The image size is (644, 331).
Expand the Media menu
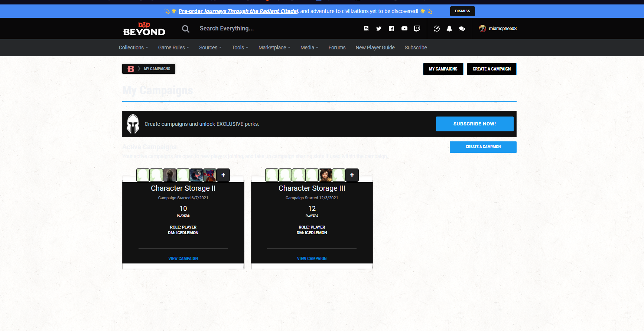[309, 47]
